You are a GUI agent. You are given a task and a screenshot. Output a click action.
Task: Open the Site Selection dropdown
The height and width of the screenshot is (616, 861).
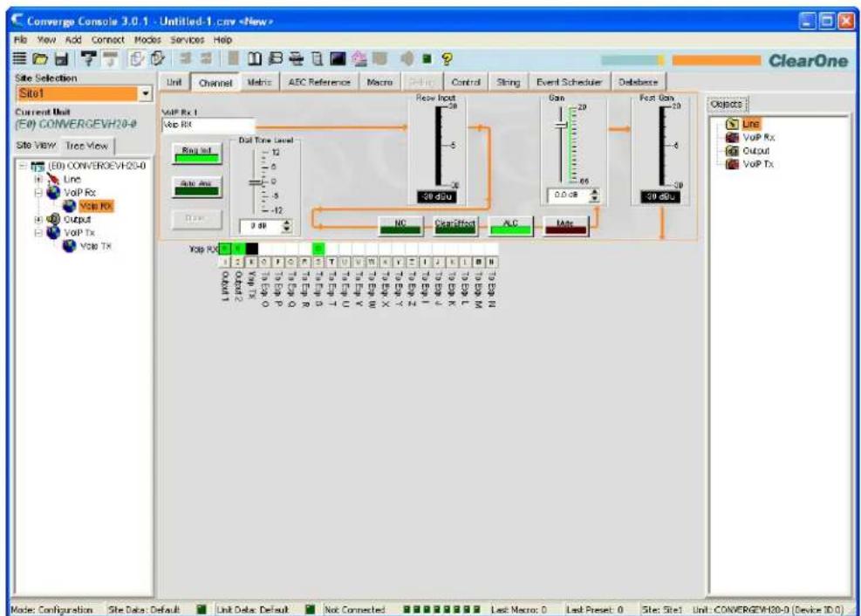(x=145, y=93)
